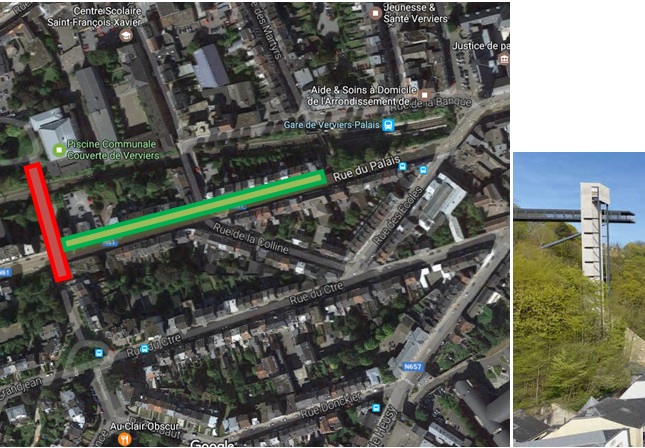Viewport: 645px width, 448px height.
Task: Open the elevator tower photo on the right
Action: click(579, 299)
